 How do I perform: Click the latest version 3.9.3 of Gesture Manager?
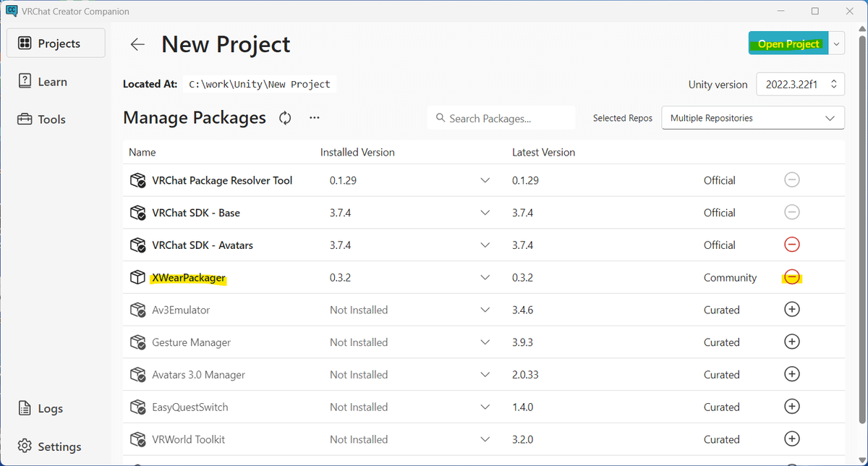coord(522,342)
